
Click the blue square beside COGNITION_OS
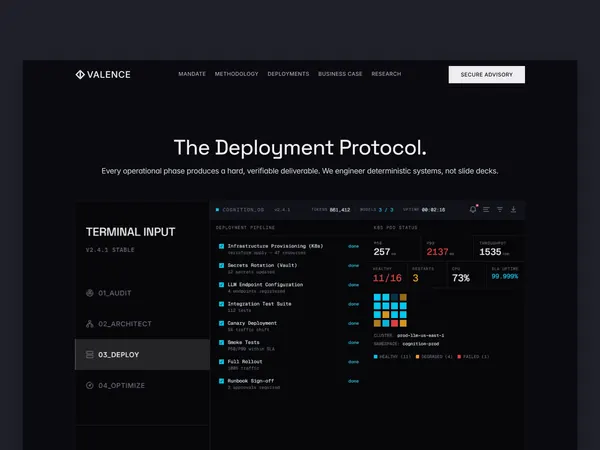point(217,210)
